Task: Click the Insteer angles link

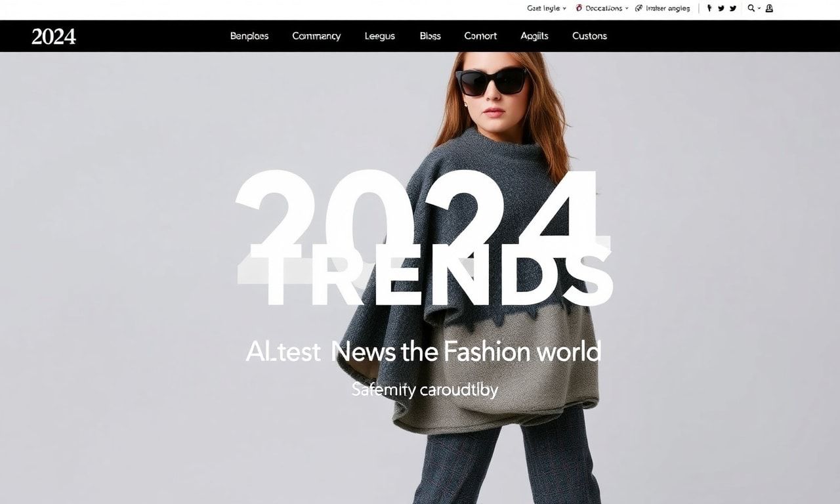Action: pyautogui.click(x=668, y=9)
